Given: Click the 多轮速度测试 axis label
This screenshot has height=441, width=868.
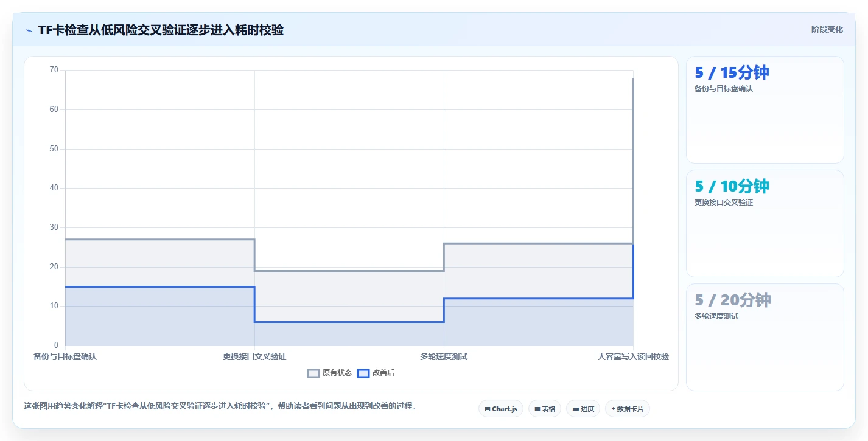Looking at the screenshot, I should point(444,356).
